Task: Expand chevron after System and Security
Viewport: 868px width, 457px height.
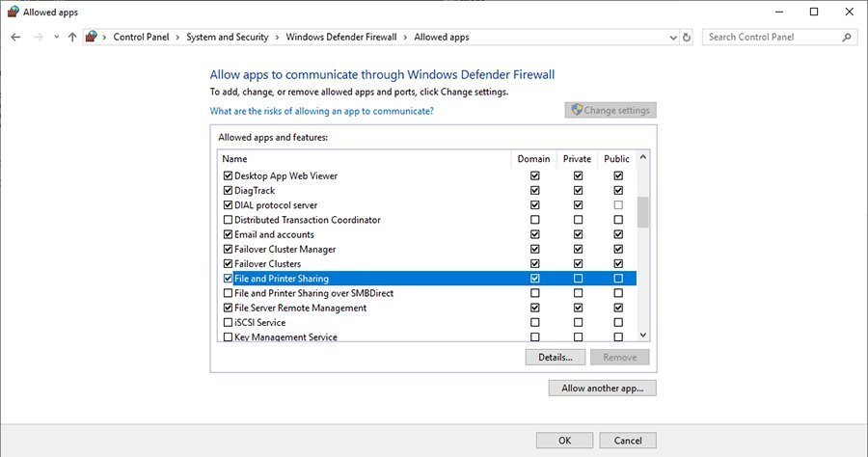Action: 277,37
